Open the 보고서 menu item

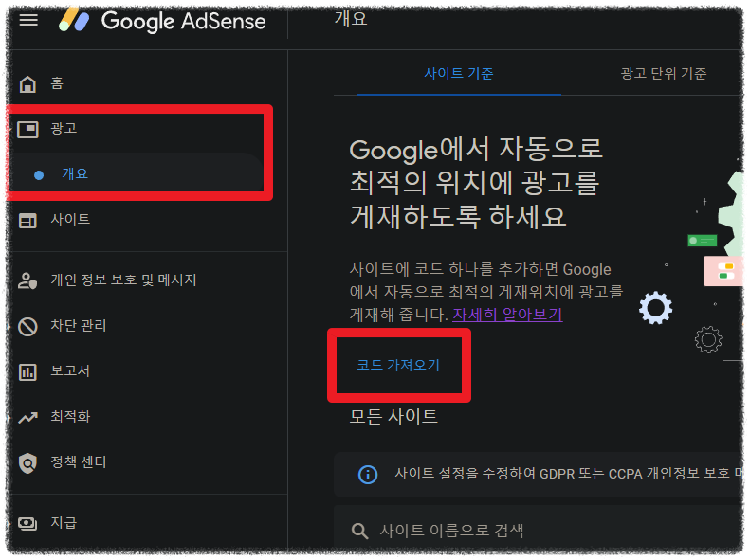[70, 370]
